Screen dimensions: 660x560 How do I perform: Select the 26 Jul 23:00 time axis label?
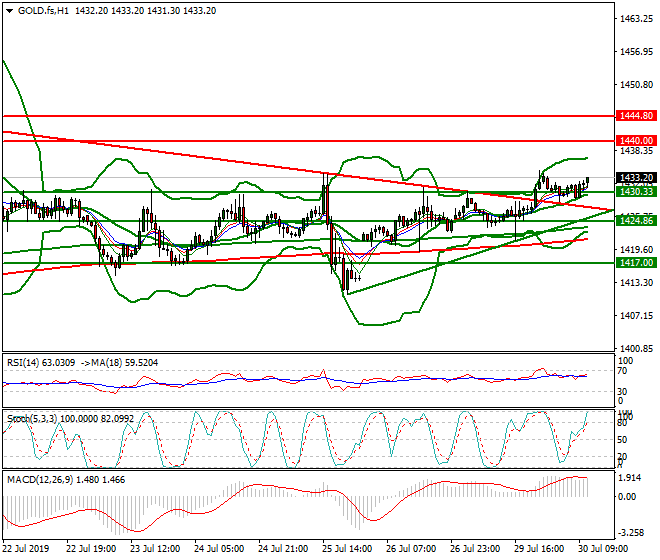[475, 549]
